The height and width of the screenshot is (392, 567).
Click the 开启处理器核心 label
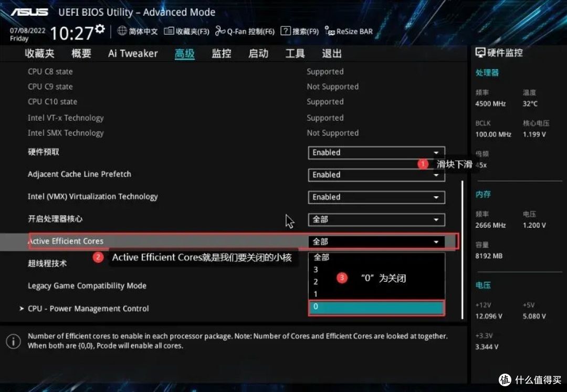(55, 219)
